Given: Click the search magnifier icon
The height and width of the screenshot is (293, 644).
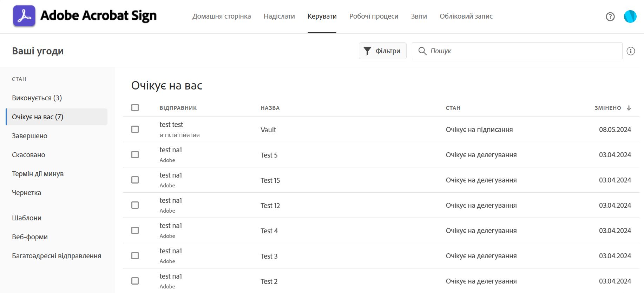Looking at the screenshot, I should (422, 51).
